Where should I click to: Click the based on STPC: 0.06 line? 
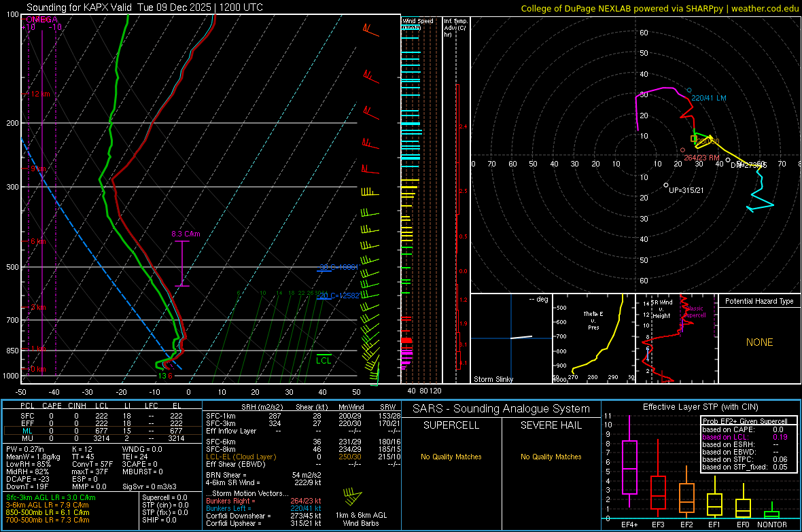point(745,459)
